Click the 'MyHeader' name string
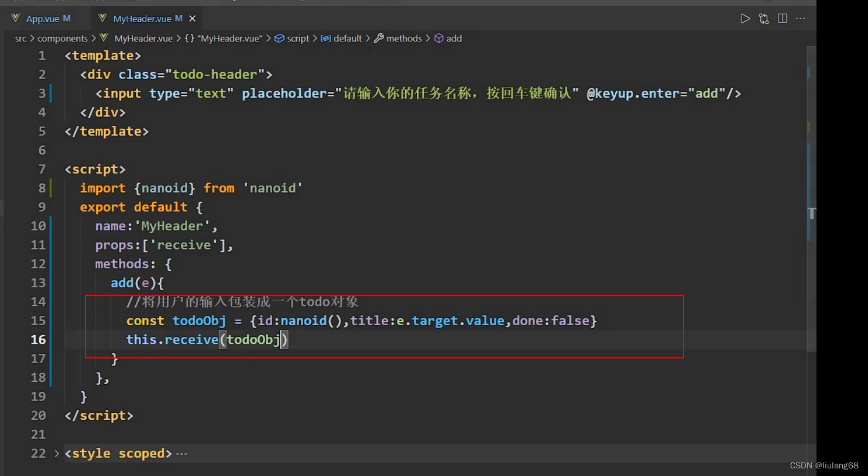Screen dimensions: 868x476 [173, 226]
